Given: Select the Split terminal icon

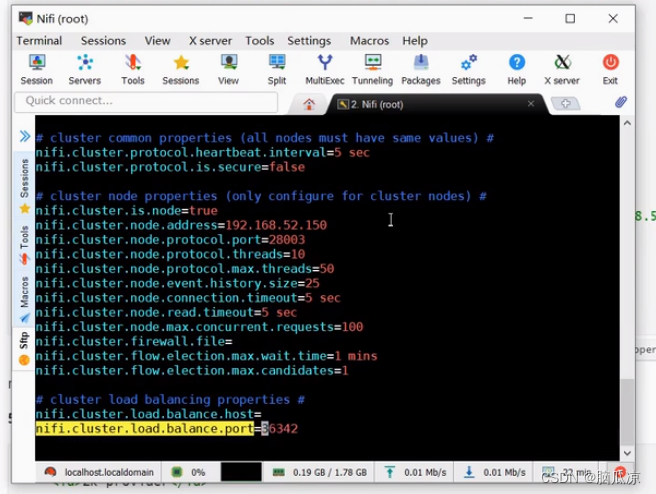Looking at the screenshot, I should 277,70.
